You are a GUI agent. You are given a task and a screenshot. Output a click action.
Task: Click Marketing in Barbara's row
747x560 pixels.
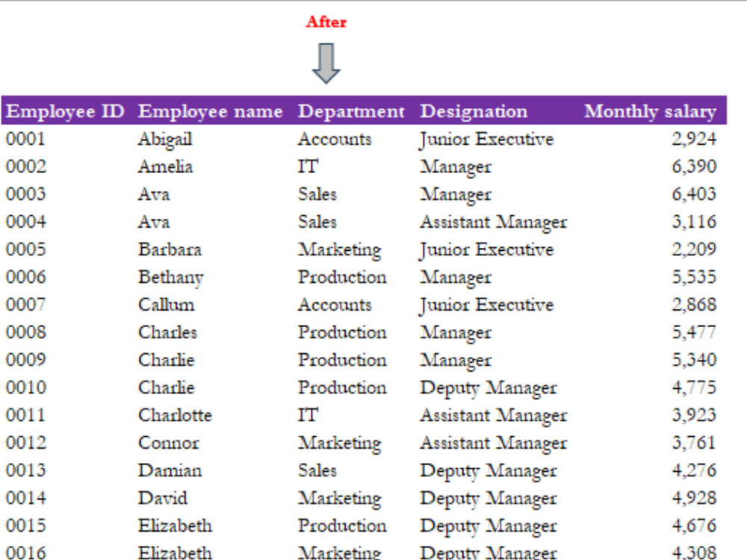pyautogui.click(x=340, y=250)
